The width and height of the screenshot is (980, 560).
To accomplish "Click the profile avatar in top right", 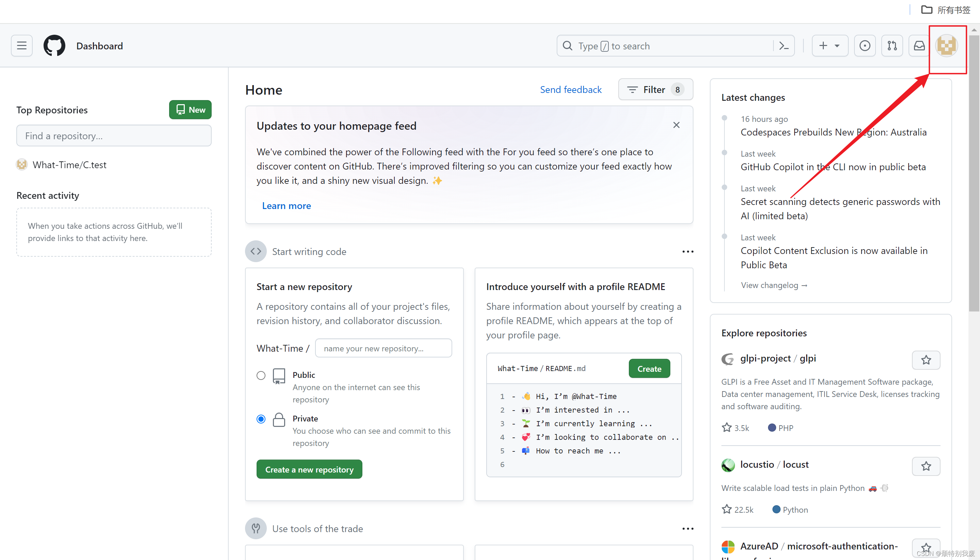I will pos(947,45).
